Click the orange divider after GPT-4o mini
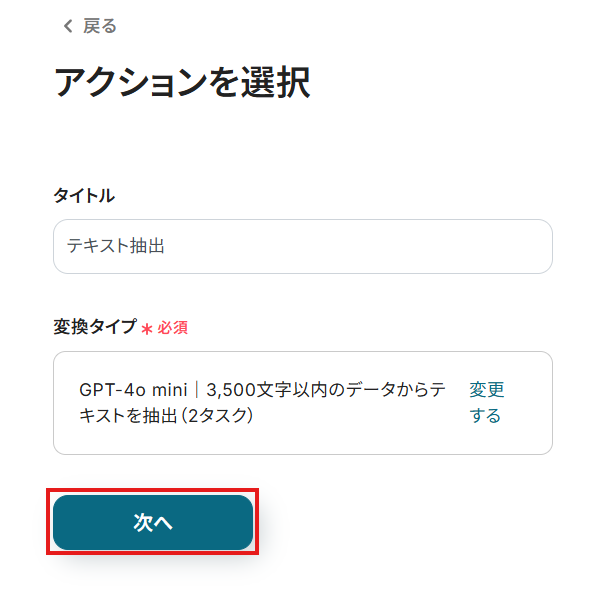603x591 pixels. click(x=197, y=390)
